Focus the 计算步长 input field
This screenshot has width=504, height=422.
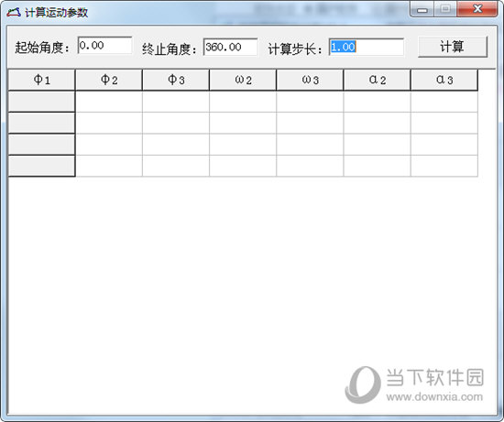367,47
